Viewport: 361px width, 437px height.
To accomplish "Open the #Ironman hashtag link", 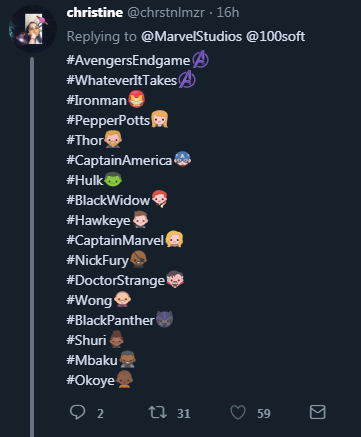I will (x=97, y=101).
